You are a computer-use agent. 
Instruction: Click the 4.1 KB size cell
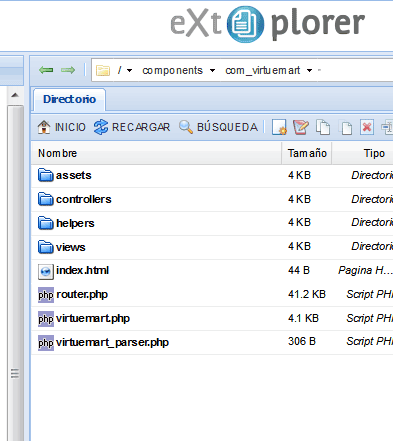point(304,318)
